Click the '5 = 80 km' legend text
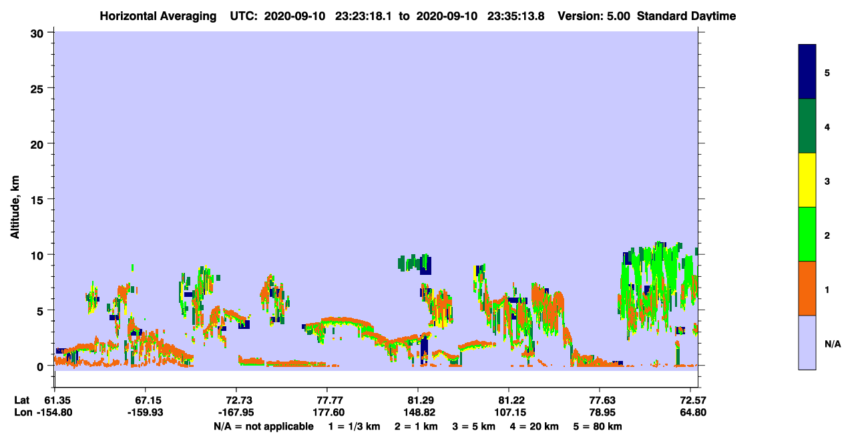This screenshot has width=868, height=445. (x=598, y=426)
